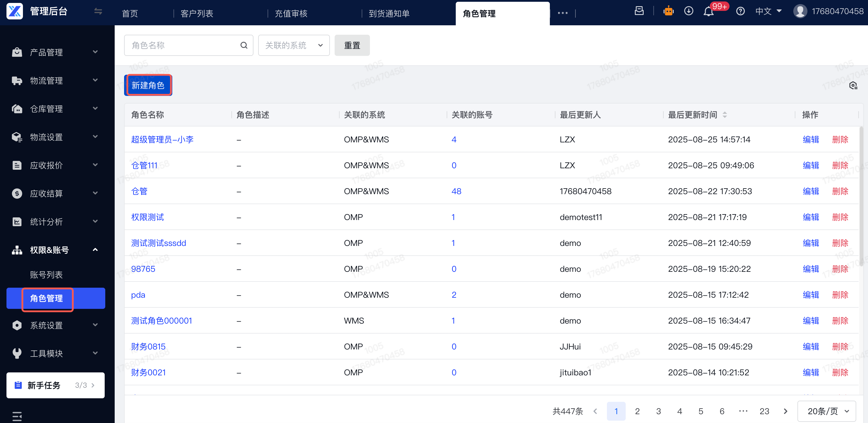Go to the previous page arrow
This screenshot has height=423, width=868.
tap(595, 411)
